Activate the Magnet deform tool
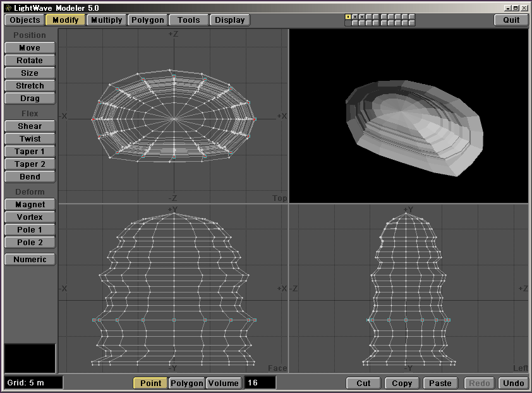 coord(30,204)
